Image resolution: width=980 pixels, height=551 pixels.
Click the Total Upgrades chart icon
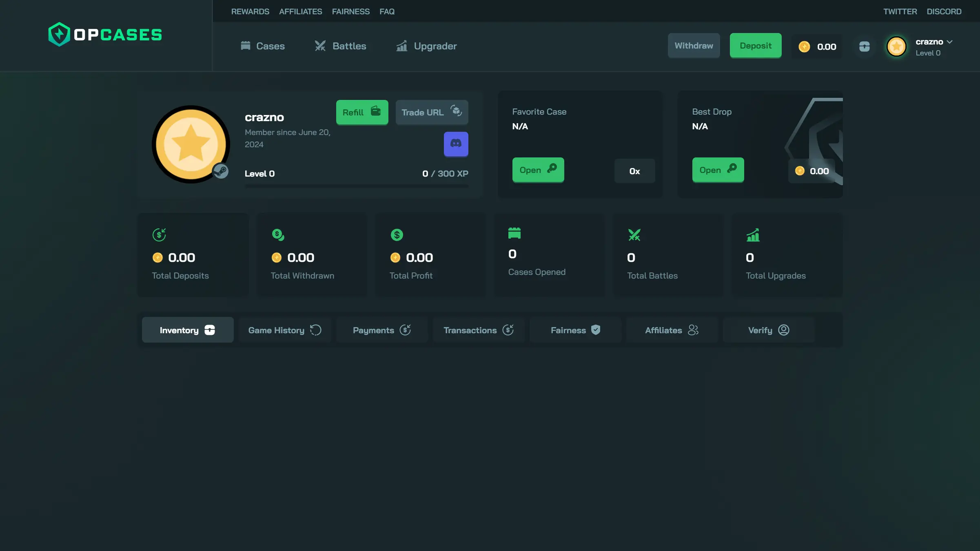(753, 235)
